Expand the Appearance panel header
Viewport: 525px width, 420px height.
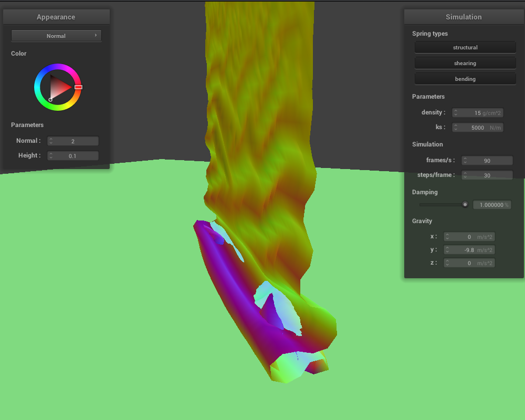[x=56, y=16]
